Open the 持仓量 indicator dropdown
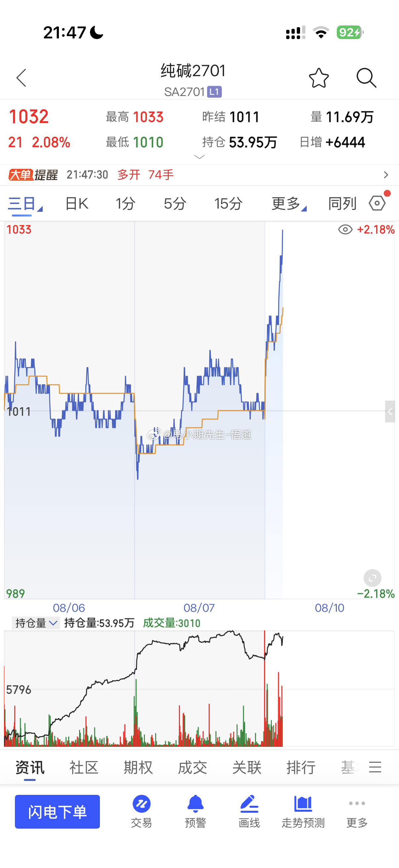The image size is (399, 868). pos(36,623)
